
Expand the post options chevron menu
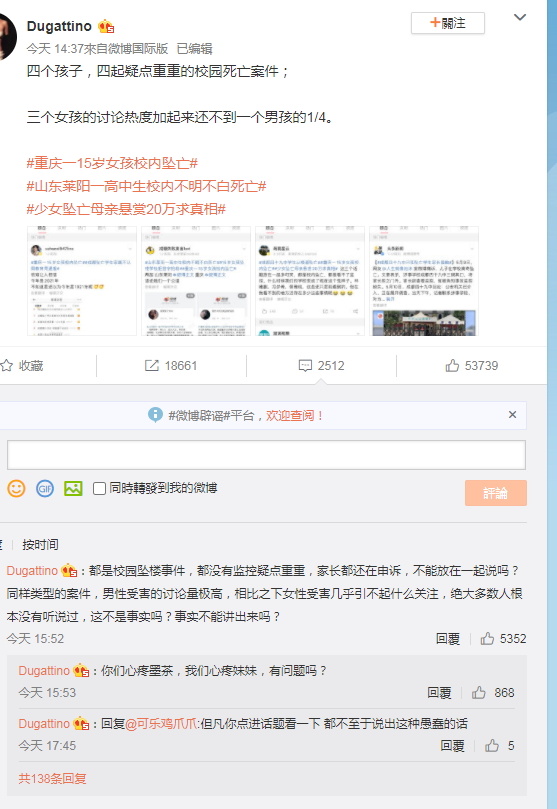point(520,18)
